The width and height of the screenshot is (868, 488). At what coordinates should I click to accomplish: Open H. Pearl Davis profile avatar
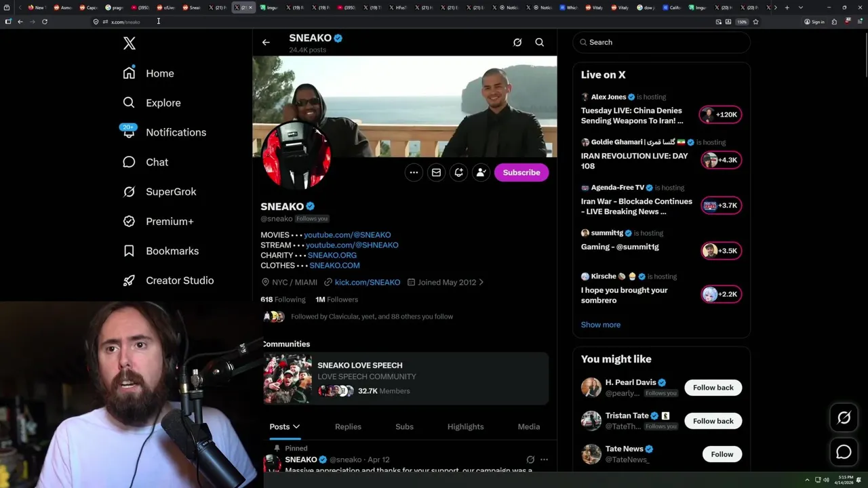(x=591, y=388)
